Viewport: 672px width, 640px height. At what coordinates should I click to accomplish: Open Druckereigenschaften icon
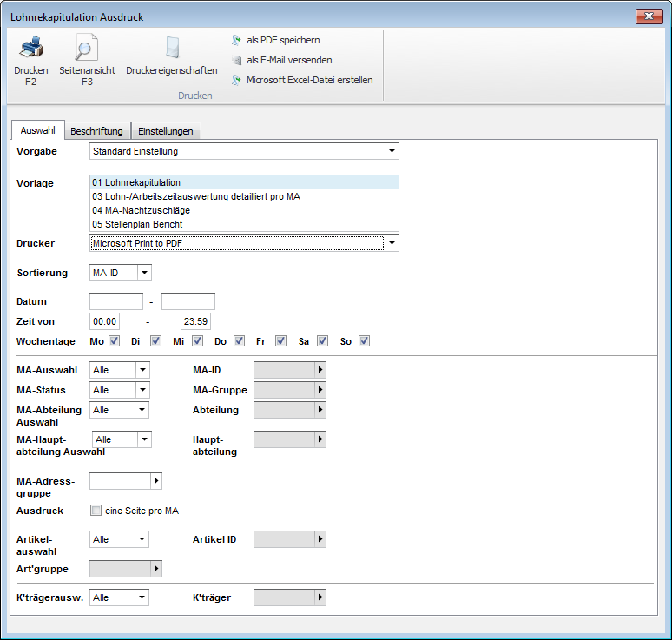(172, 47)
